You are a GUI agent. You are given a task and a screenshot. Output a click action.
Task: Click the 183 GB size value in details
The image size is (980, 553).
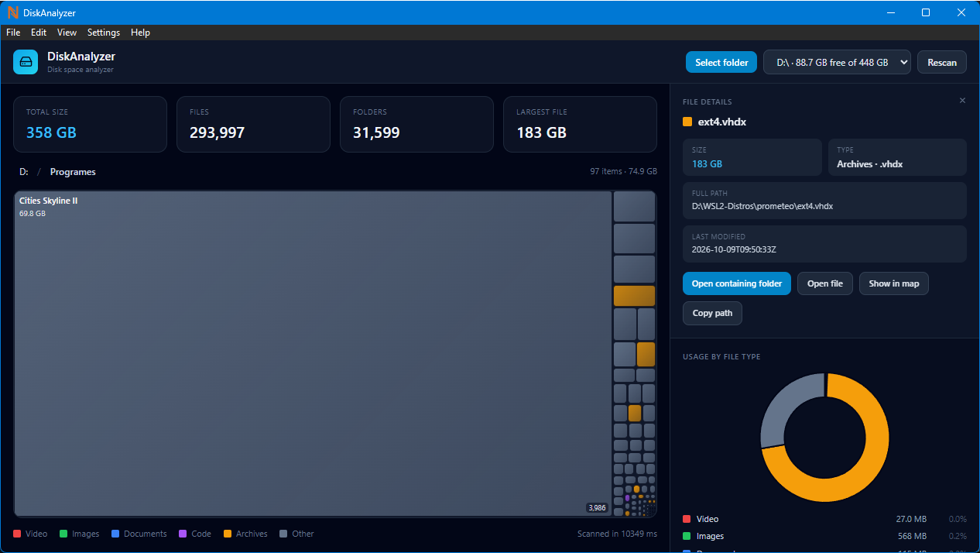pos(707,164)
